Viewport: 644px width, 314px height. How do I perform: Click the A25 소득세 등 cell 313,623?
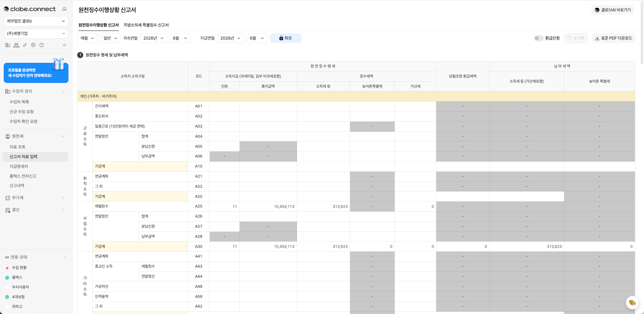323,207
